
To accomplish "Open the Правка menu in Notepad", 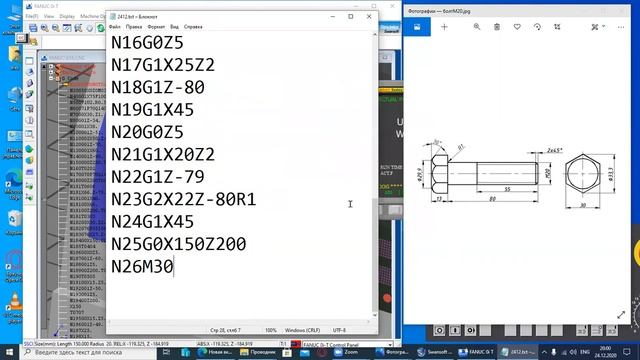I will tap(134, 27).
